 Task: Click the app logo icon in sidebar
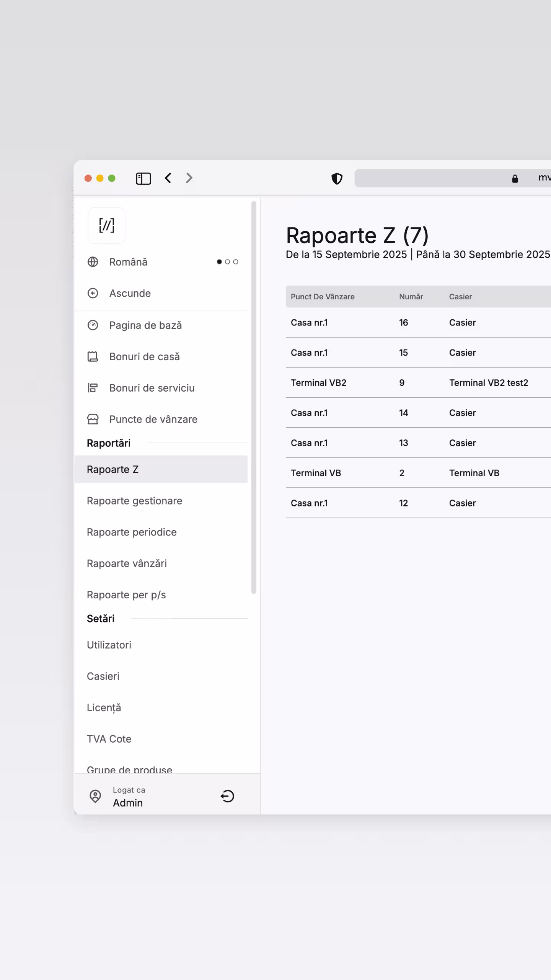106,225
